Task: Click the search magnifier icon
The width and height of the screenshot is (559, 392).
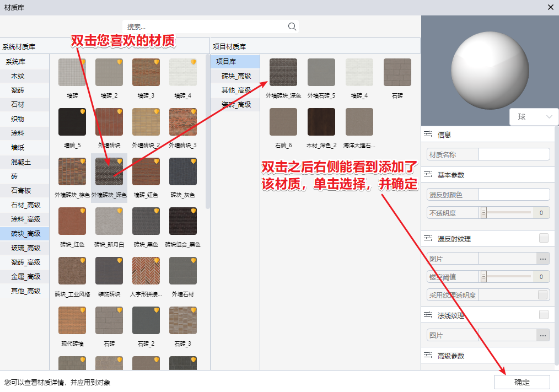Action: pos(292,26)
